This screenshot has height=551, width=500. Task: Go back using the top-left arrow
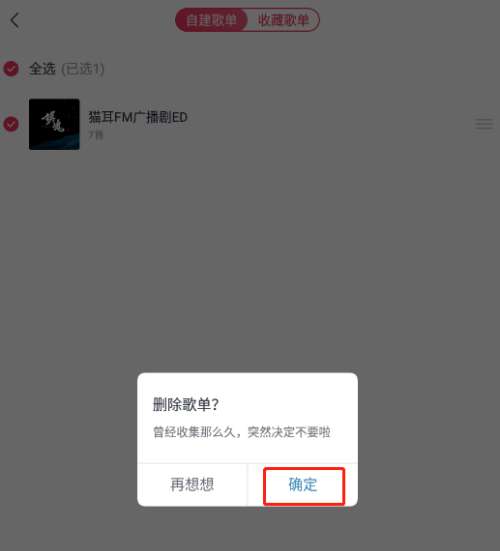pyautogui.click(x=15, y=20)
